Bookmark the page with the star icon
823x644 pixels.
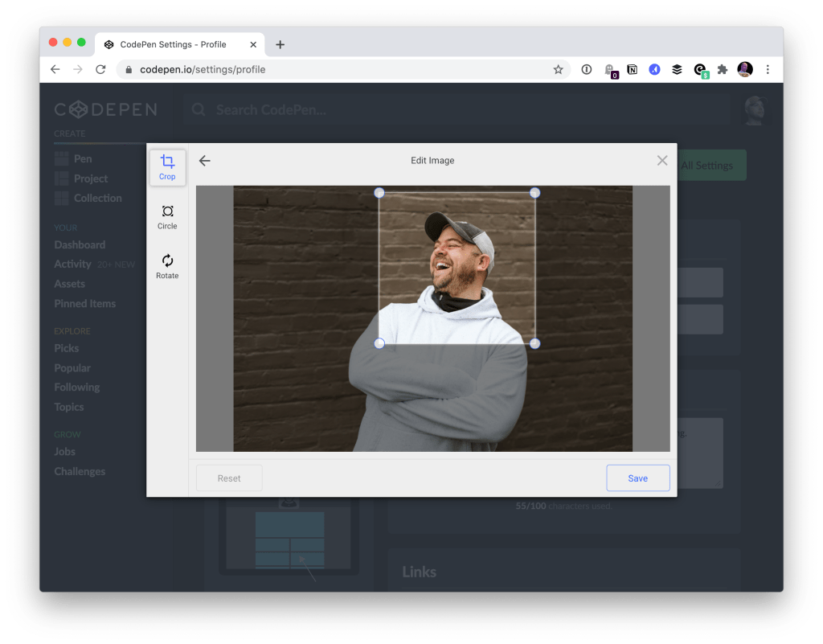(558, 70)
